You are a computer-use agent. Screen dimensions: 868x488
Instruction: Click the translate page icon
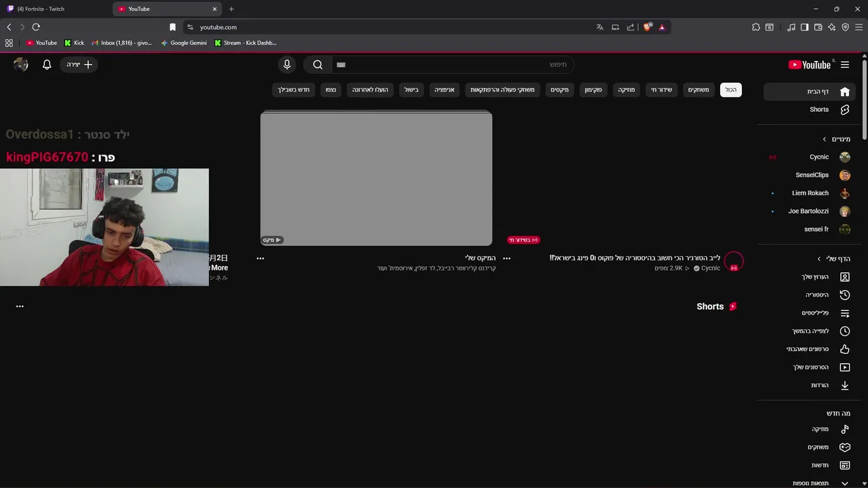[x=599, y=27]
